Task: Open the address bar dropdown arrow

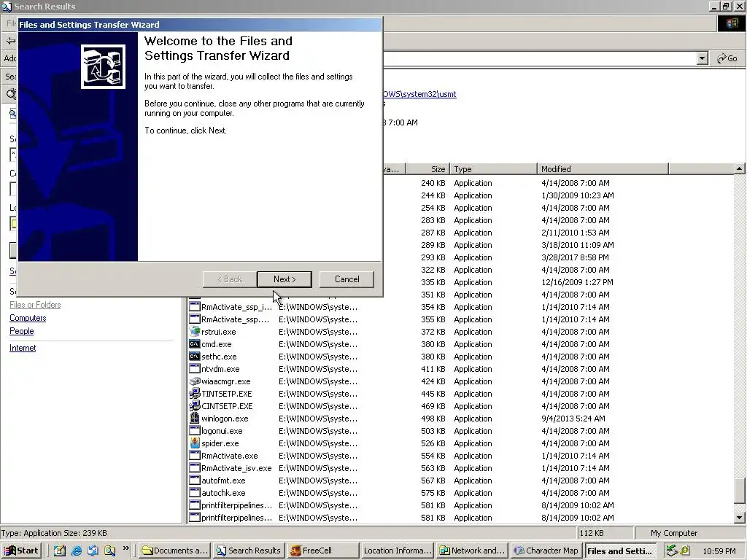Action: coord(702,58)
